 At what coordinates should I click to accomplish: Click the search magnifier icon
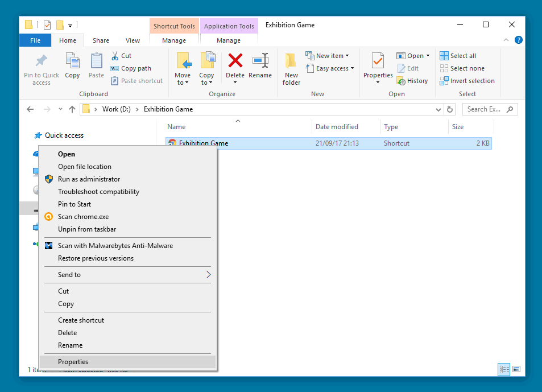point(510,109)
